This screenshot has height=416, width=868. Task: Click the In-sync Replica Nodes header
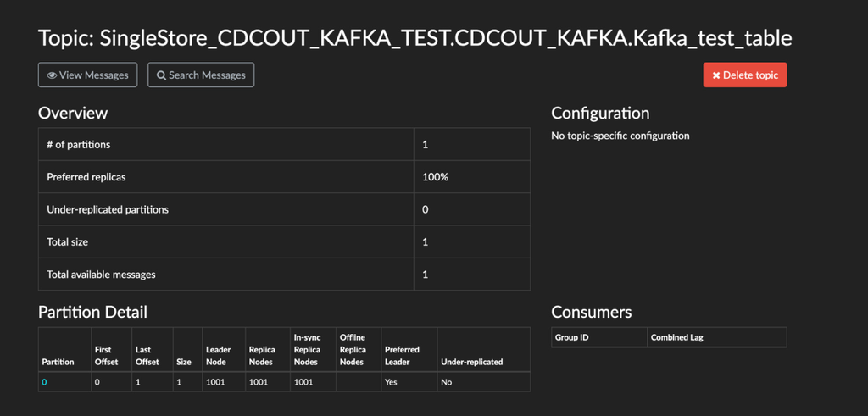click(305, 349)
